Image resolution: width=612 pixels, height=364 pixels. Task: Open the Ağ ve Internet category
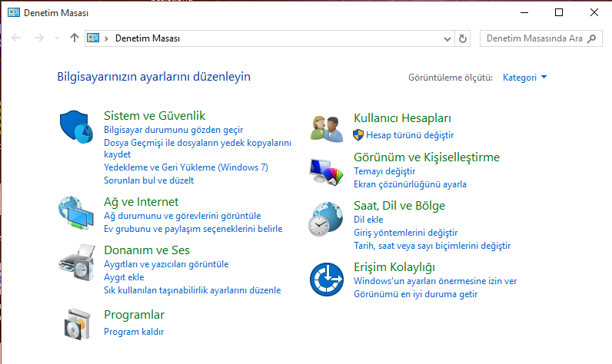point(141,202)
